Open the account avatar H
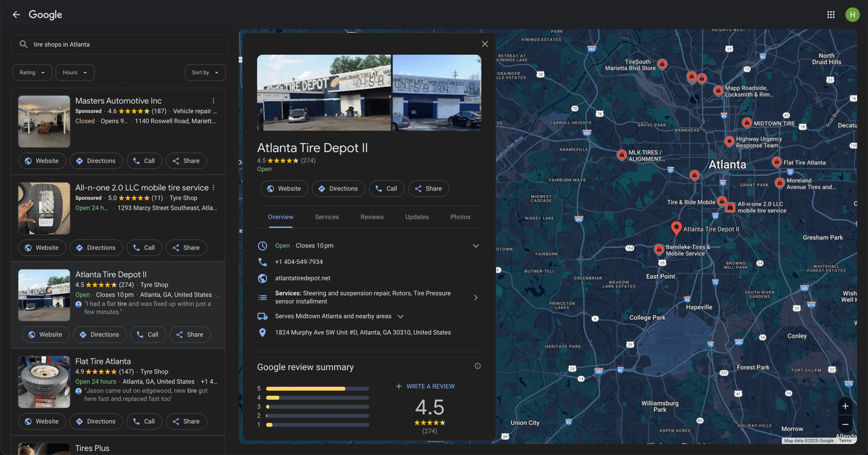 click(x=852, y=15)
